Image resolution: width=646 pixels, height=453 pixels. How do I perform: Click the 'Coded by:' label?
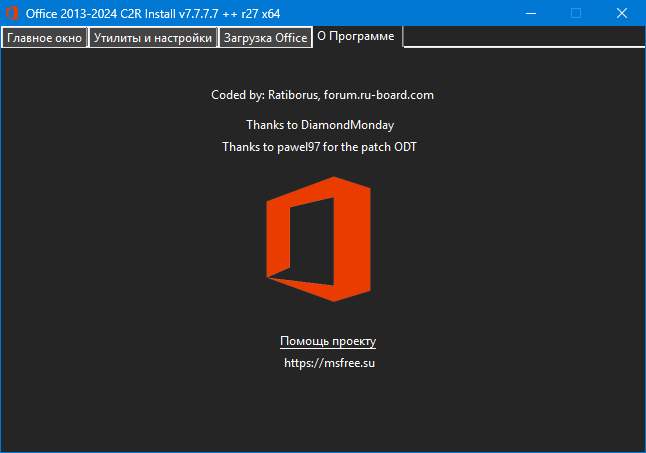click(x=237, y=95)
